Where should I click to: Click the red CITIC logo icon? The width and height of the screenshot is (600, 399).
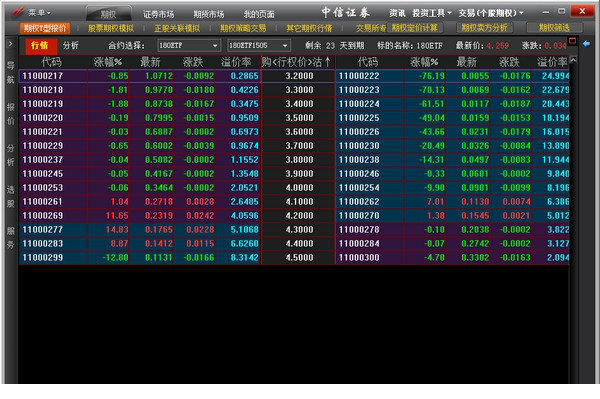[17, 12]
